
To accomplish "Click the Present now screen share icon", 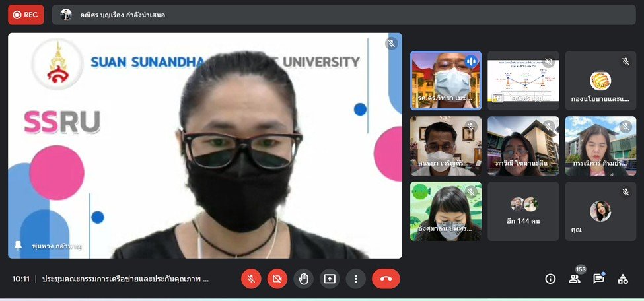I will coord(330,279).
